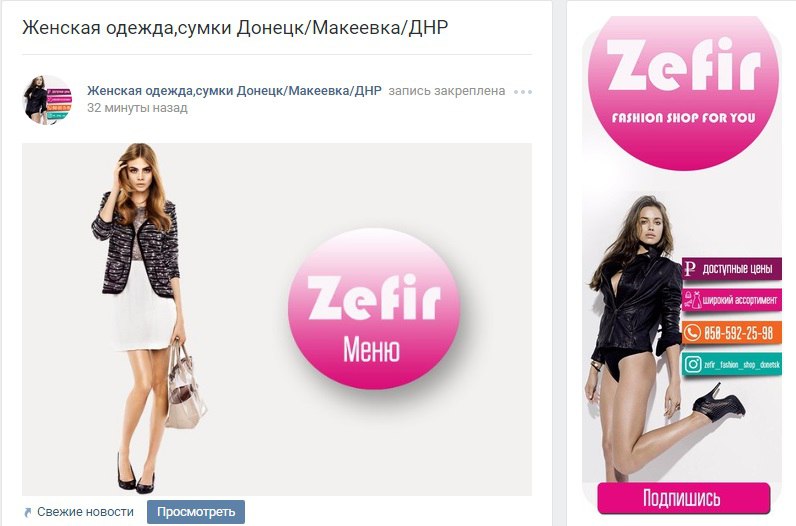The height and width of the screenshot is (526, 796).
Task: Click the community avatar thumbnail
Action: coord(48,100)
